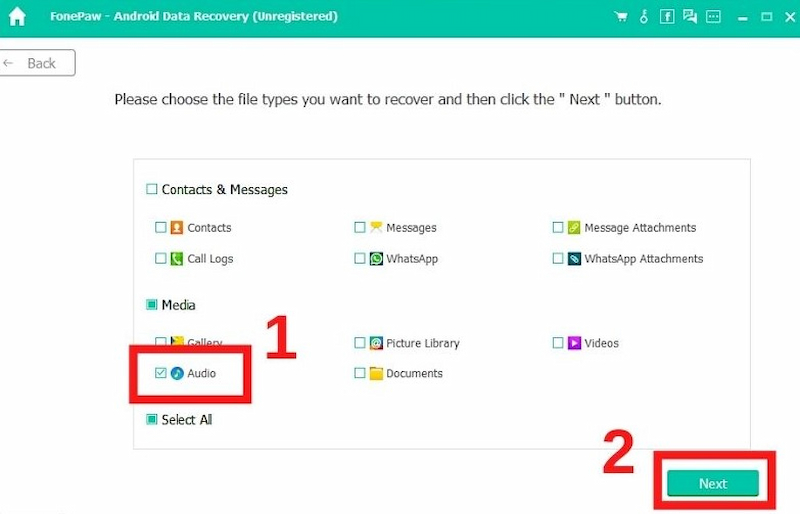Click the 'WhatsApp Attachments' label

tap(644, 259)
